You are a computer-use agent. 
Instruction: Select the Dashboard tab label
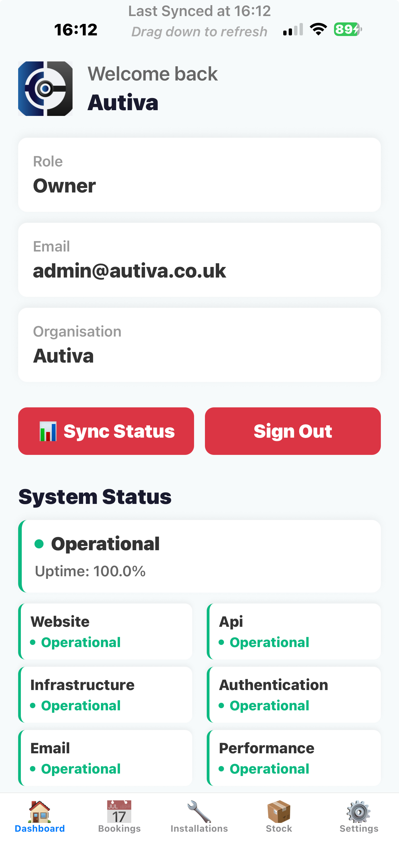tap(40, 828)
